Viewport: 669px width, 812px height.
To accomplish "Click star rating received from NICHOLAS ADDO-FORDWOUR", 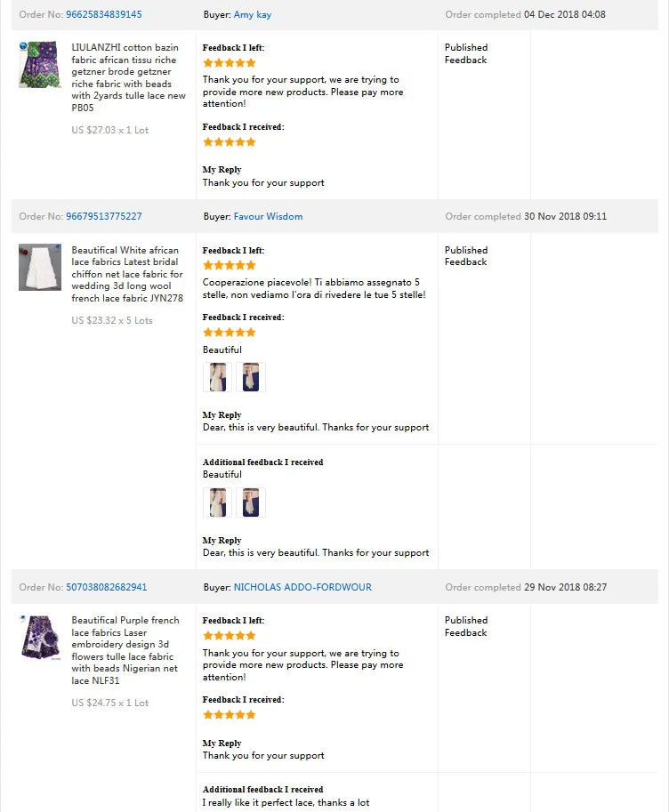I will pos(230,715).
